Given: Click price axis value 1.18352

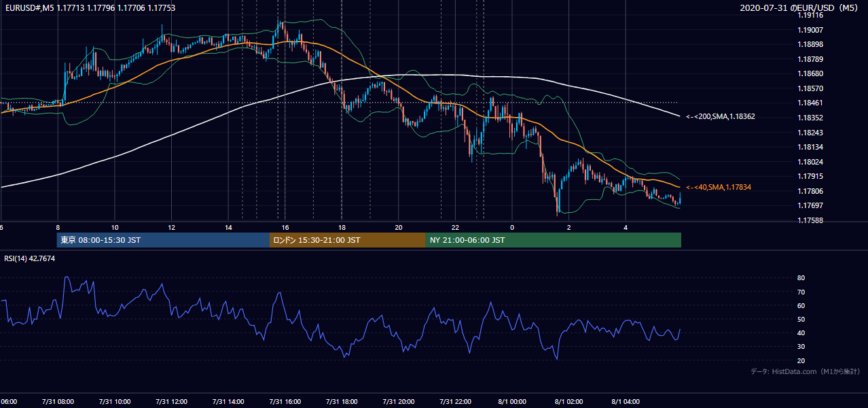Looking at the screenshot, I should click(x=810, y=118).
